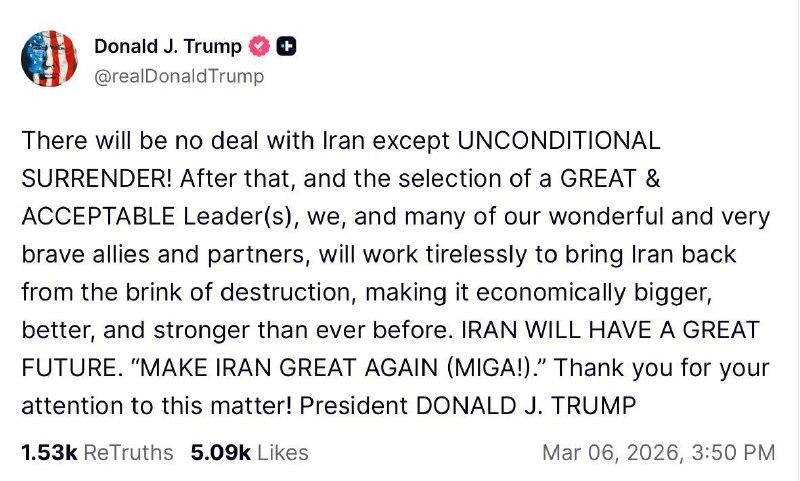Click the black plus badge icon

click(x=285, y=46)
